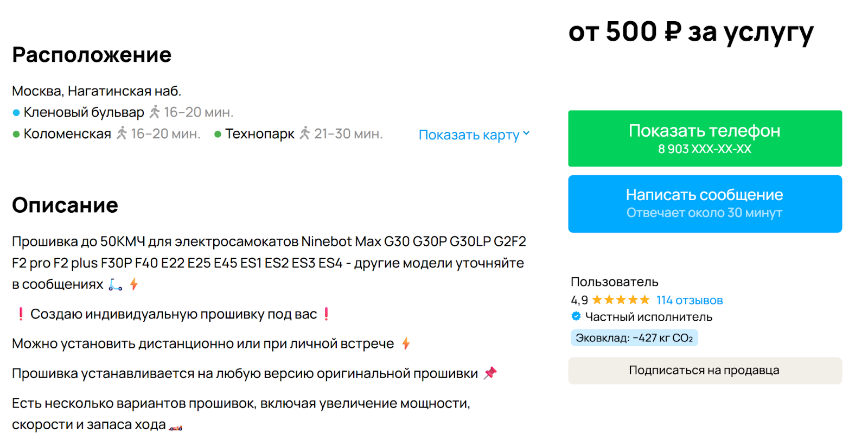Click the green Коломенская metro dot
This screenshot has height=439, width=868.
[x=16, y=134]
